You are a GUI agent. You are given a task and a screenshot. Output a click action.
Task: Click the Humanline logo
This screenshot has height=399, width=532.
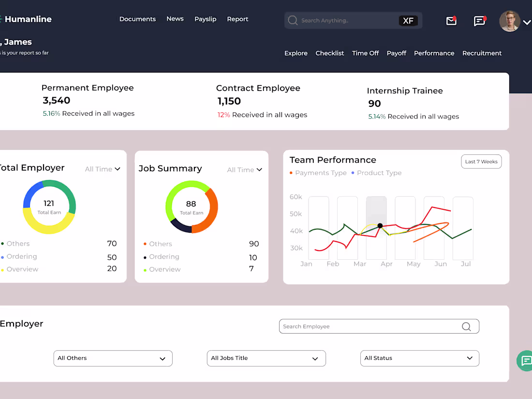coord(26,19)
